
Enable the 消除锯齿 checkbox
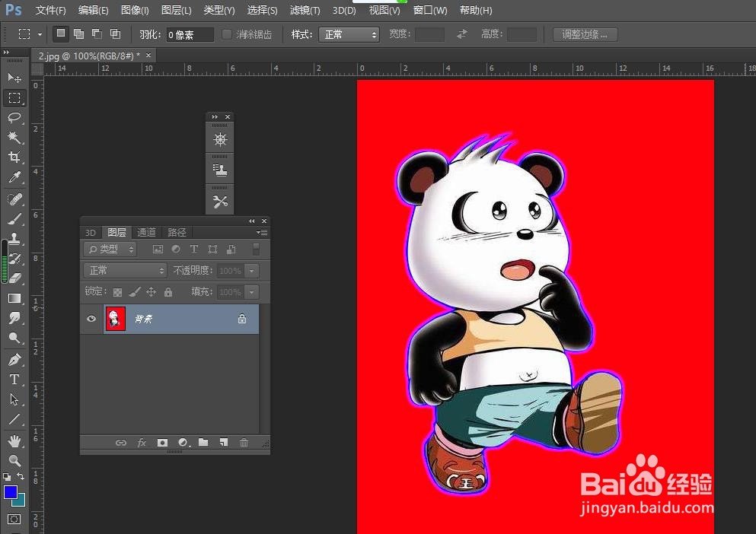click(x=227, y=34)
